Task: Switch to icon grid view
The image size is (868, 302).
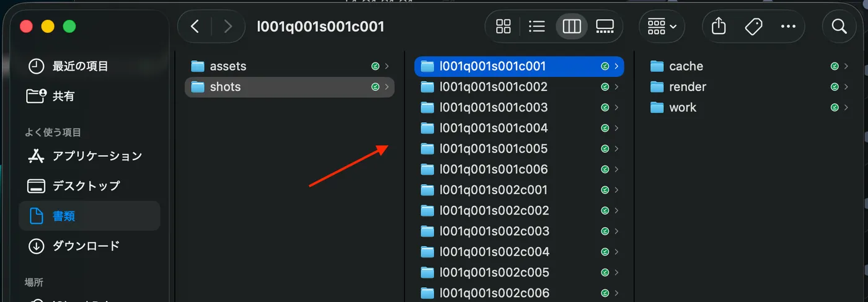Action: pyautogui.click(x=503, y=26)
